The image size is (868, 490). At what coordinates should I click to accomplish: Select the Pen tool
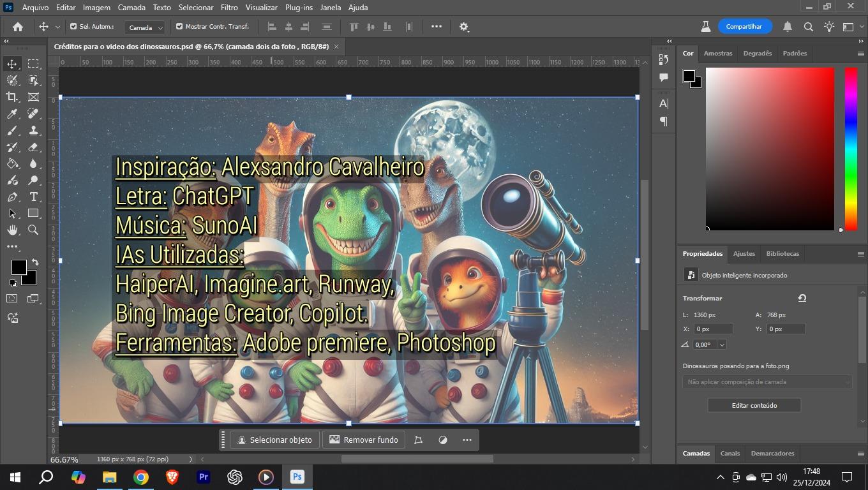[12, 197]
